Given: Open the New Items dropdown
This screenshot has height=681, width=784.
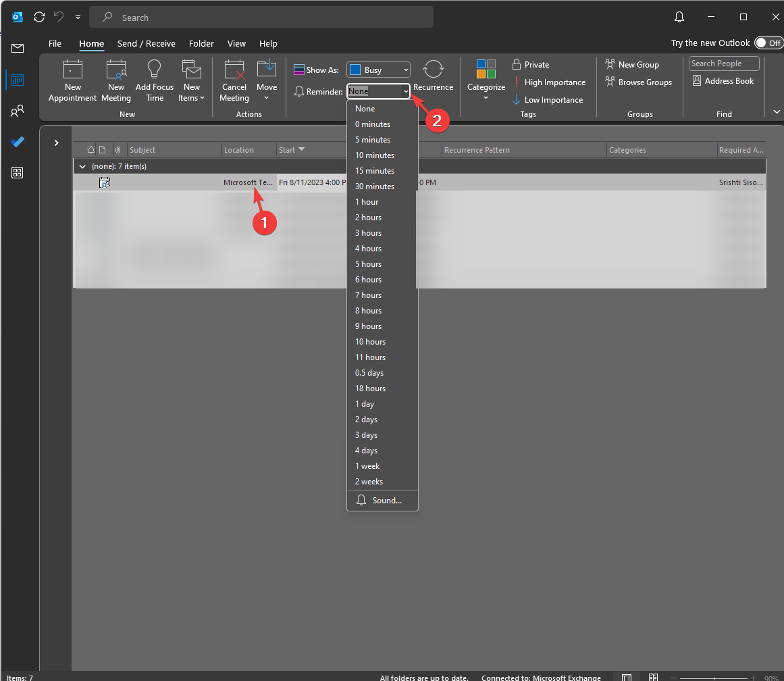Looking at the screenshot, I should point(192,80).
